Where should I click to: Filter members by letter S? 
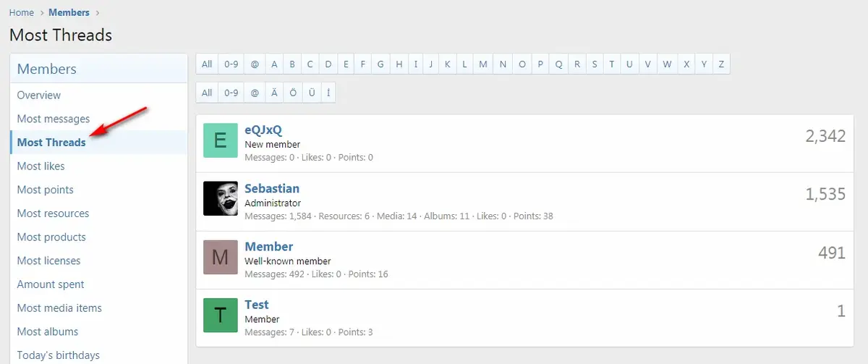pos(595,64)
